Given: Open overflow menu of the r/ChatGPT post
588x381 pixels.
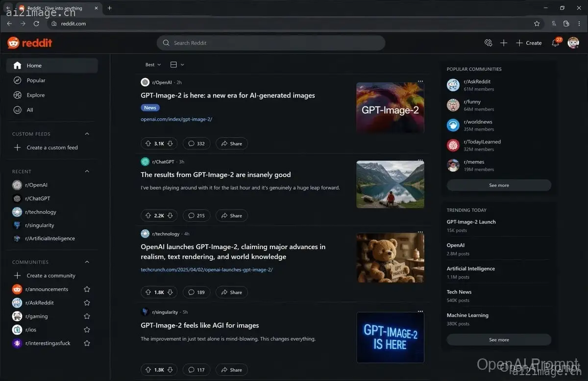Looking at the screenshot, I should click(420, 160).
